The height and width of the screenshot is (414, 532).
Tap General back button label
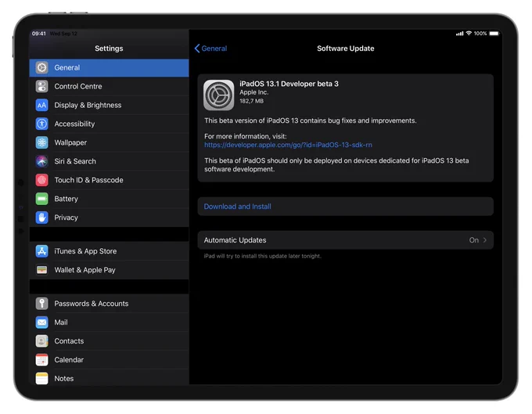(214, 49)
